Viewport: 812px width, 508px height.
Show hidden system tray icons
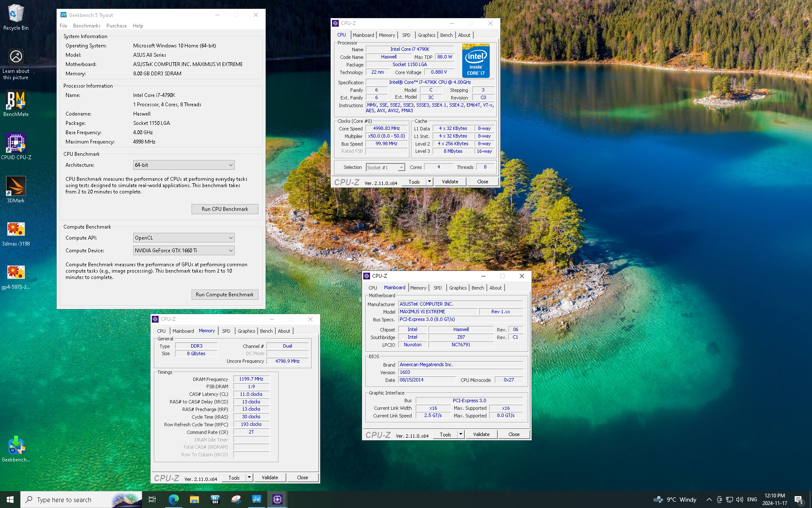click(x=709, y=500)
